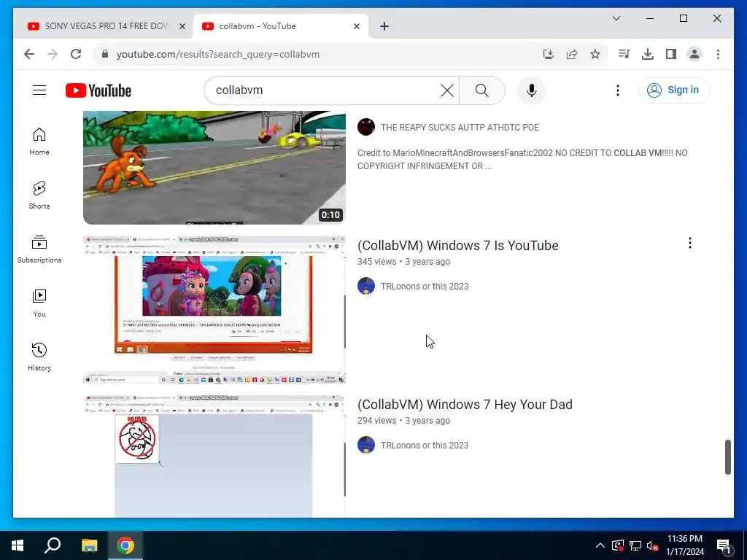The image size is (747, 560).
Task: Click the address bar URL
Action: (217, 54)
